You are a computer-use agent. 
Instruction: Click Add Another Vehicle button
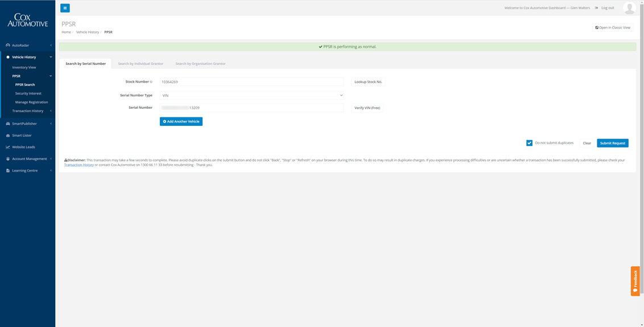point(181,122)
